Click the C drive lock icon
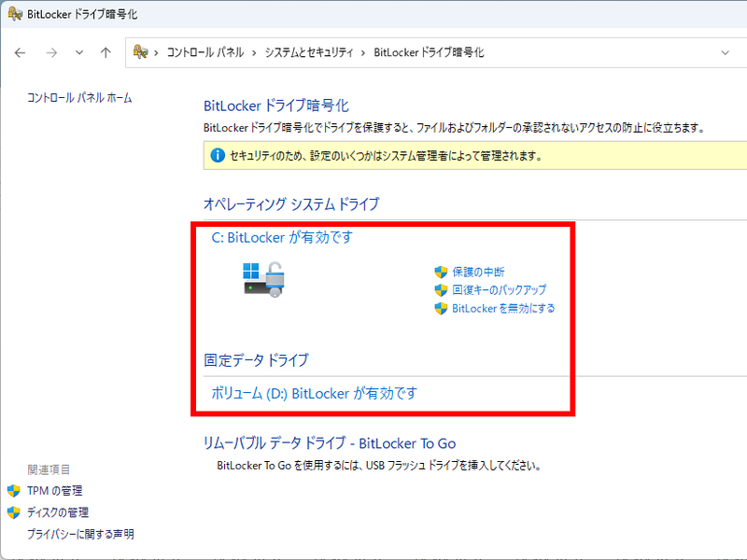The image size is (747, 560). click(264, 279)
